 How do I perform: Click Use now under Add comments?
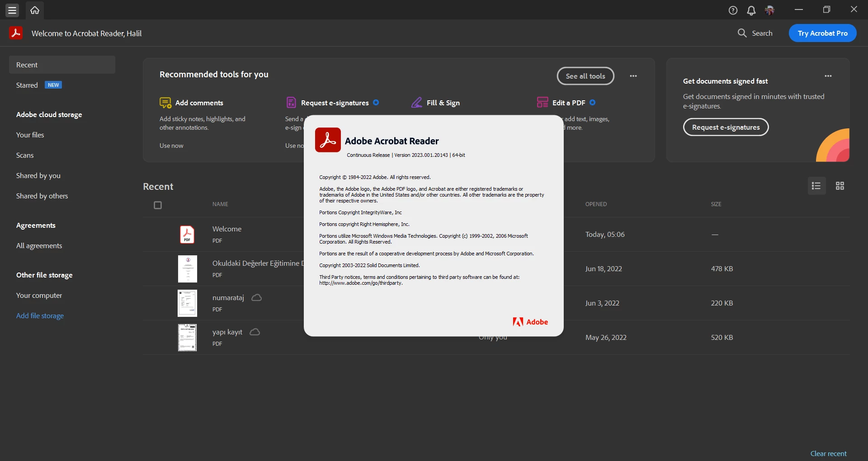point(171,146)
